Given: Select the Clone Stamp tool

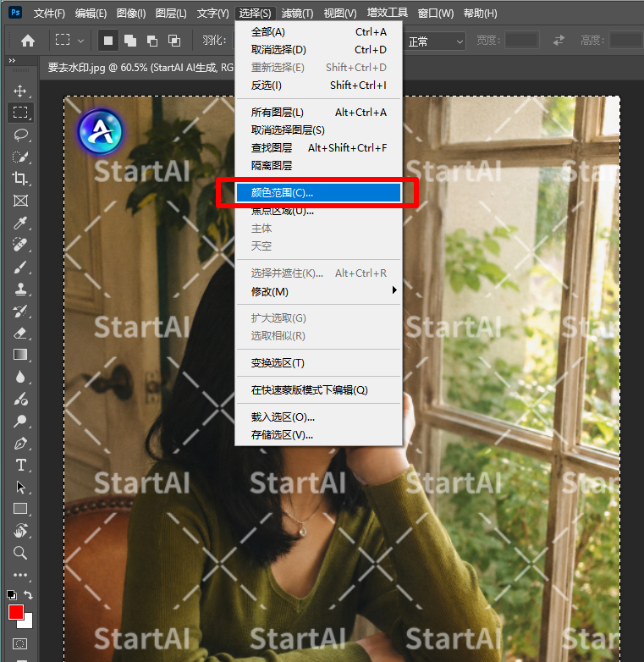Looking at the screenshot, I should pos(20,289).
